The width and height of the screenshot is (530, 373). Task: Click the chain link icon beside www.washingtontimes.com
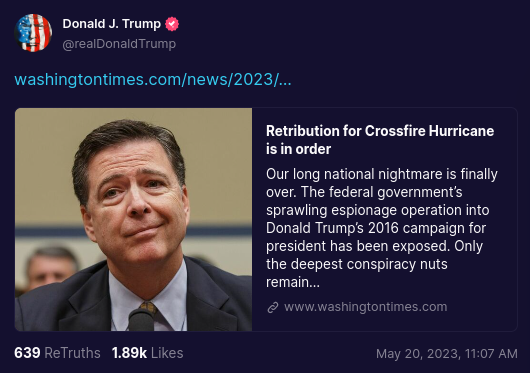point(273,307)
